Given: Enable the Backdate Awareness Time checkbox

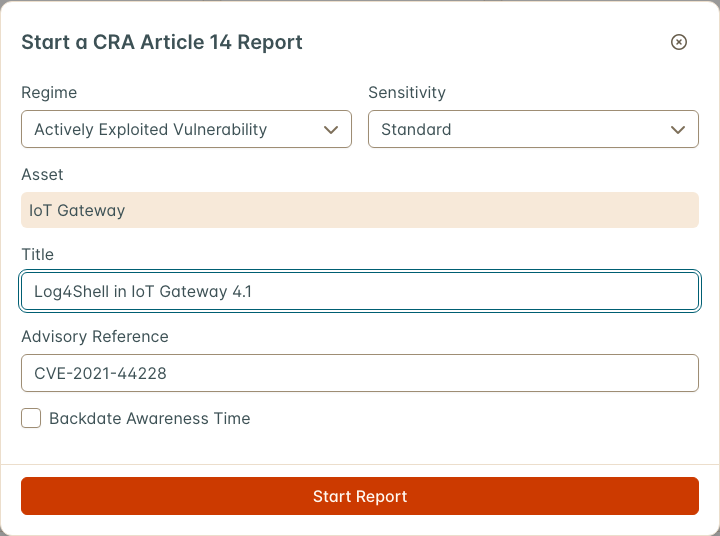Looking at the screenshot, I should pos(31,418).
